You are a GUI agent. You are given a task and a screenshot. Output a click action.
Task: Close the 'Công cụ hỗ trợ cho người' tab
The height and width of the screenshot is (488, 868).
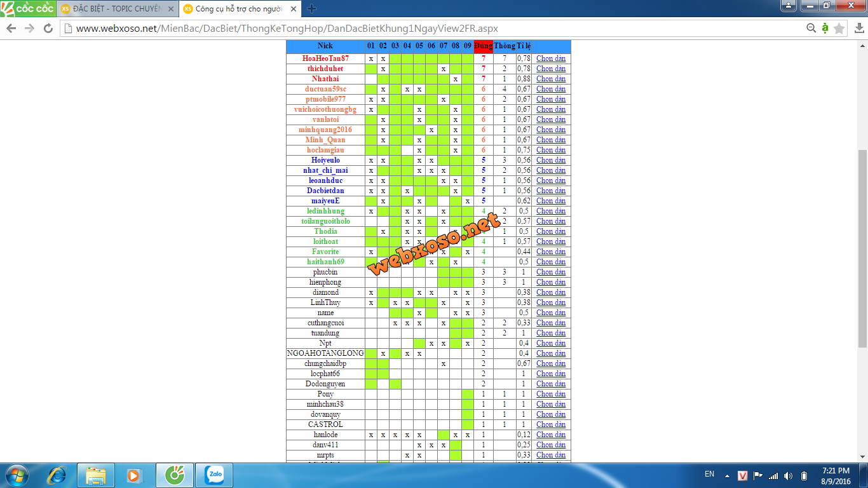293,9
